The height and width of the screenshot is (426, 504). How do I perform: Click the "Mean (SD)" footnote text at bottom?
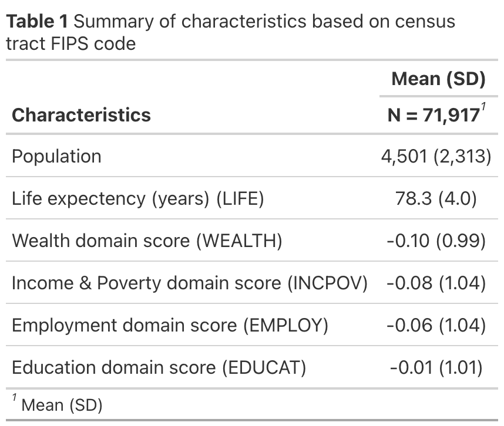coord(61,405)
